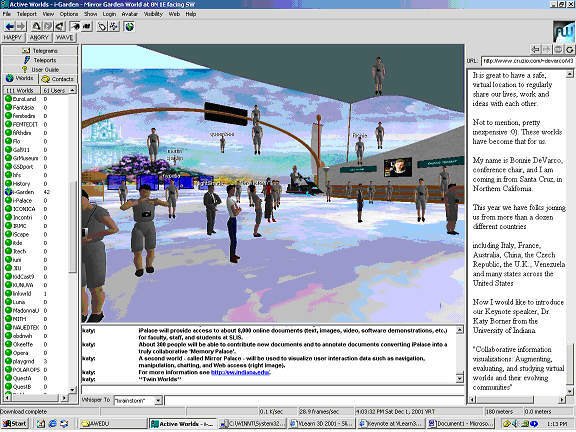Click world list scroll down arrow
Image resolution: width=576 pixels, height=432 pixels.
click(72, 390)
